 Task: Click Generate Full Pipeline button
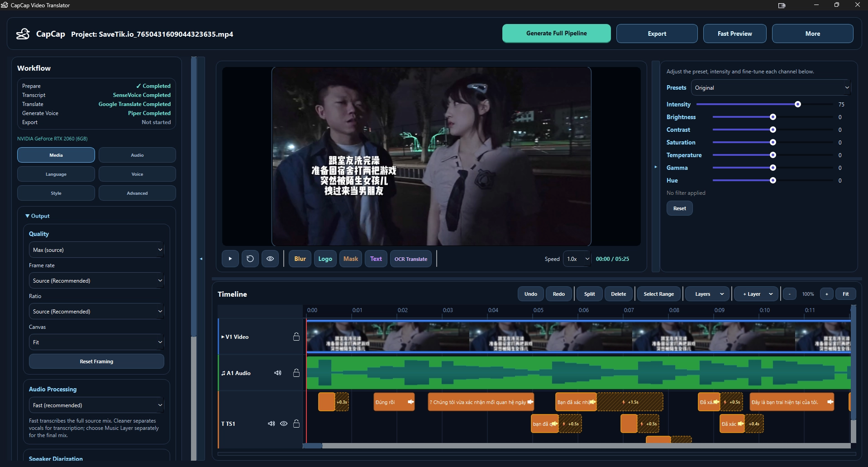point(556,34)
